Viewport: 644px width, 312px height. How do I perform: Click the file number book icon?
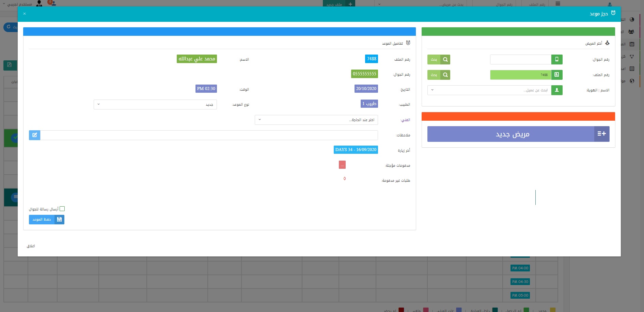click(x=556, y=75)
